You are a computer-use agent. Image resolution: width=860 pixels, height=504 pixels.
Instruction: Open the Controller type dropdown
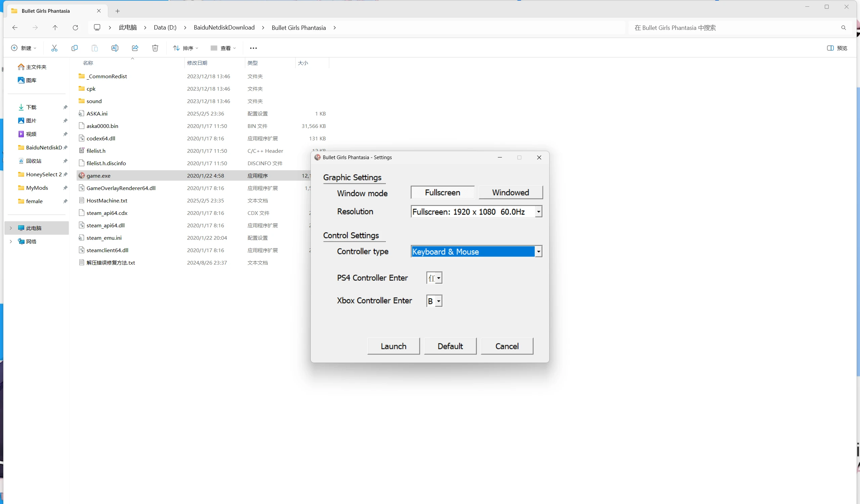(x=539, y=251)
